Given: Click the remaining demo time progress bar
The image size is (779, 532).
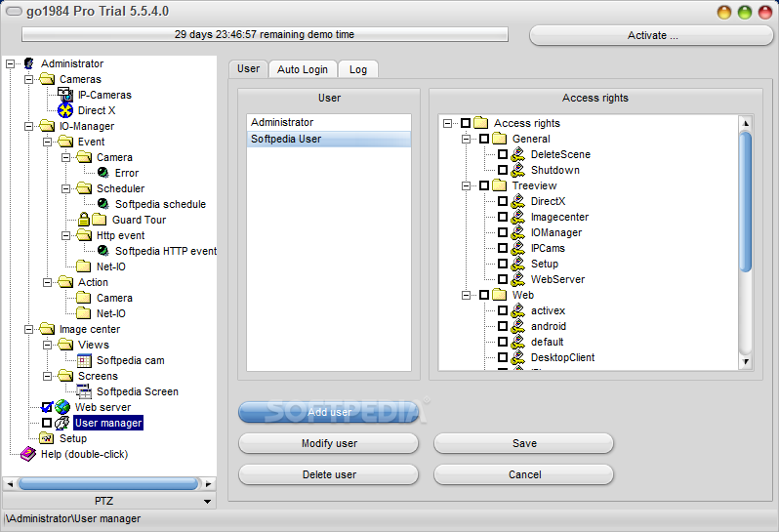Looking at the screenshot, I should click(265, 34).
